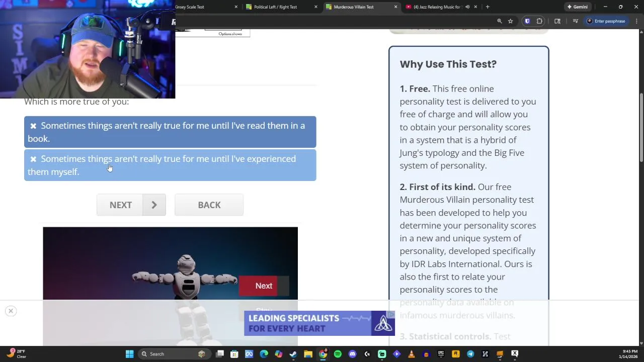
Task: Close the Jazz Relaxing Music tab
Action: click(x=475, y=7)
